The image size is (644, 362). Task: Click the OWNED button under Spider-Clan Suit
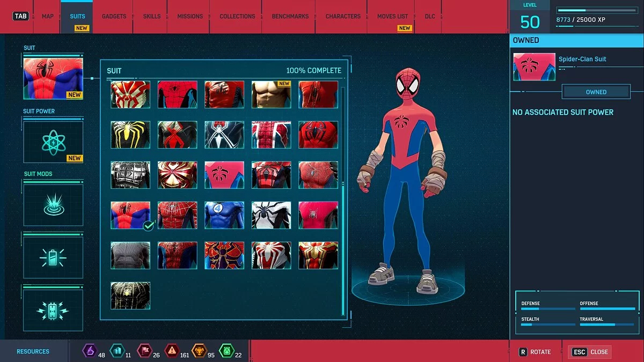(596, 92)
